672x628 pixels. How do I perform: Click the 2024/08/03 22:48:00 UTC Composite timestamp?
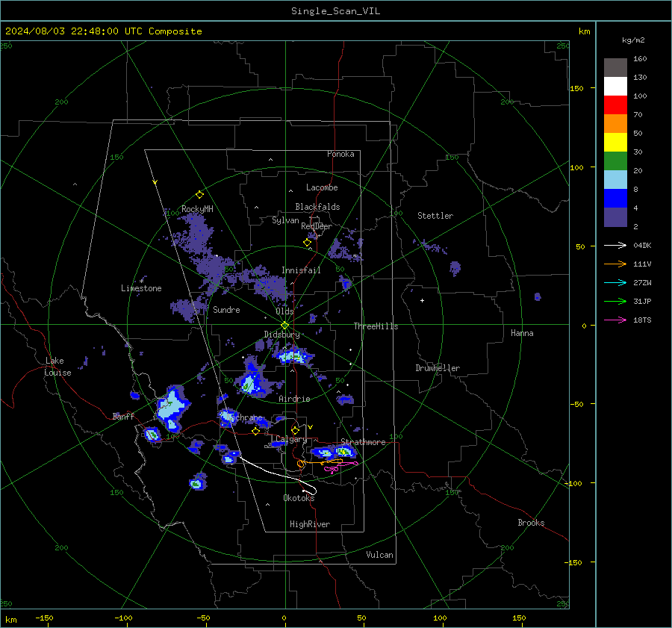click(103, 31)
